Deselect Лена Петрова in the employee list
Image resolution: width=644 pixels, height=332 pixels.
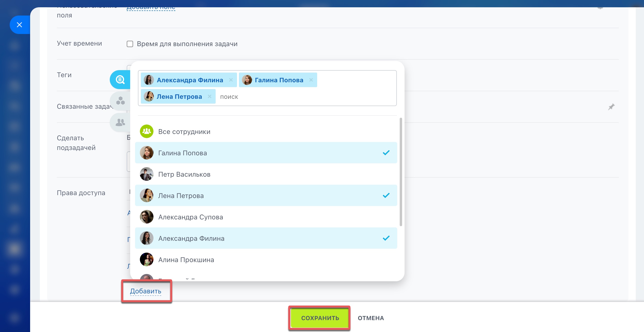click(266, 196)
